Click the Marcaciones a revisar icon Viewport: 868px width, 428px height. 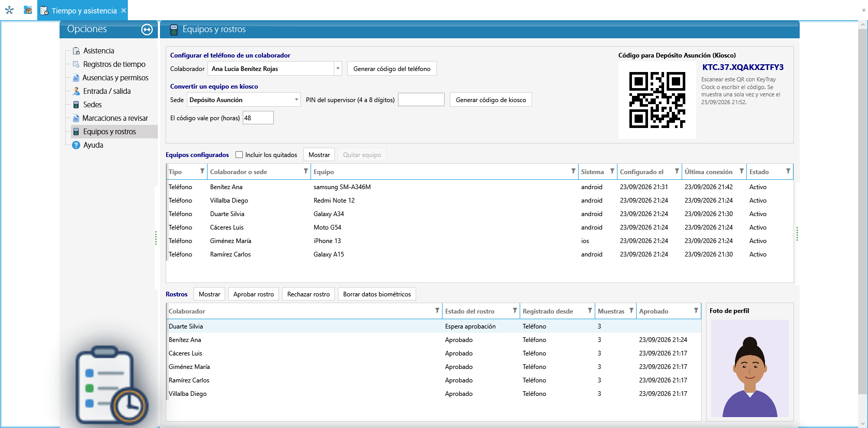coord(76,118)
